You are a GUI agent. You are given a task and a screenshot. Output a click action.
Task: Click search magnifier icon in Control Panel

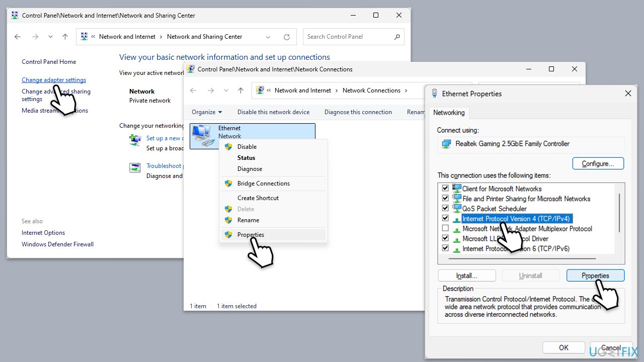(397, 37)
